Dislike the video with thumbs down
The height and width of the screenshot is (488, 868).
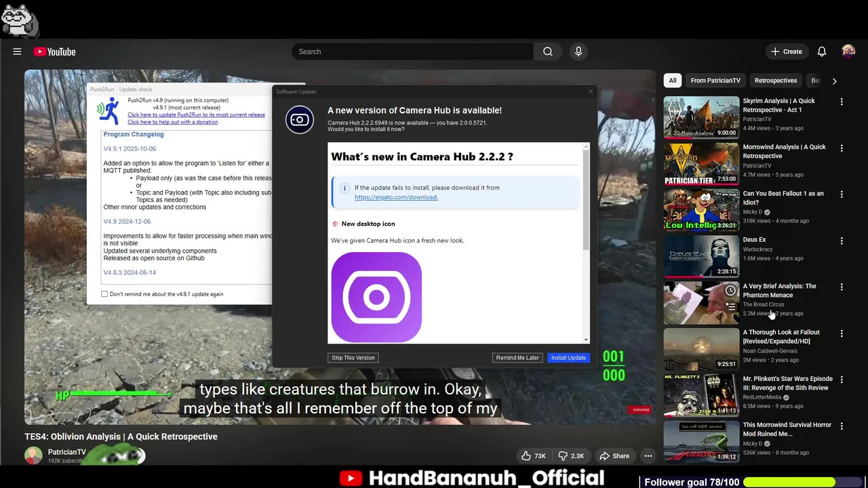(570, 456)
